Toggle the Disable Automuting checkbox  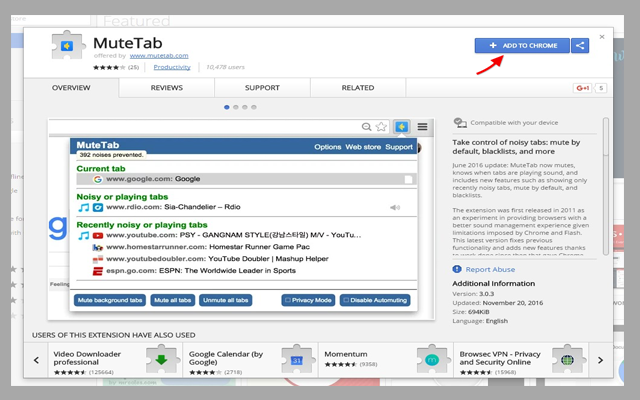(346, 300)
